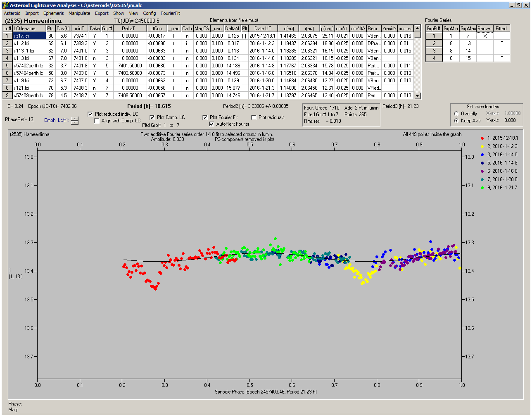The image size is (532, 415).
Task: Click the PhaseRef= 13. label
Action: click(20, 119)
